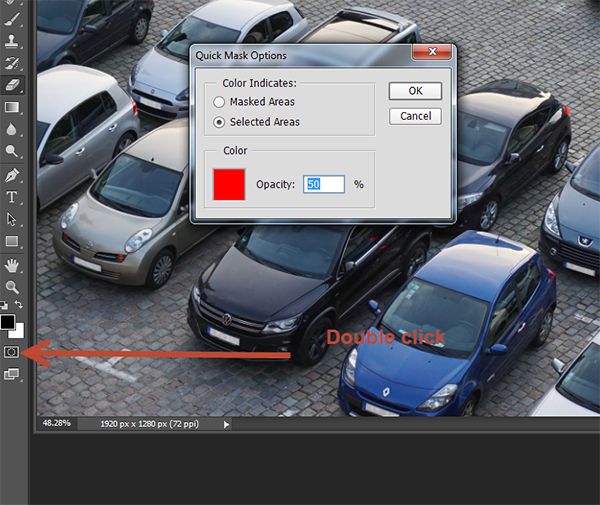Screen dimensions: 600x505
Task: Select the Blur tool
Action: 13,129
